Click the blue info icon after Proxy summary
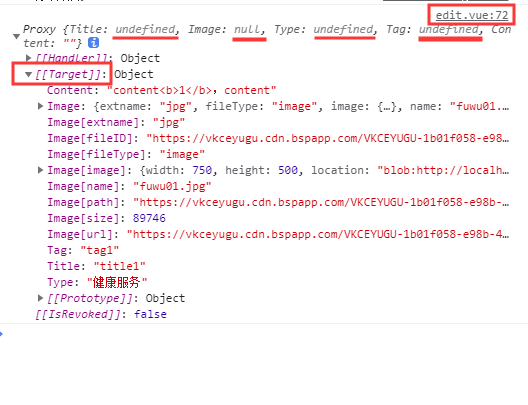The height and width of the screenshot is (405, 528). (x=93, y=43)
